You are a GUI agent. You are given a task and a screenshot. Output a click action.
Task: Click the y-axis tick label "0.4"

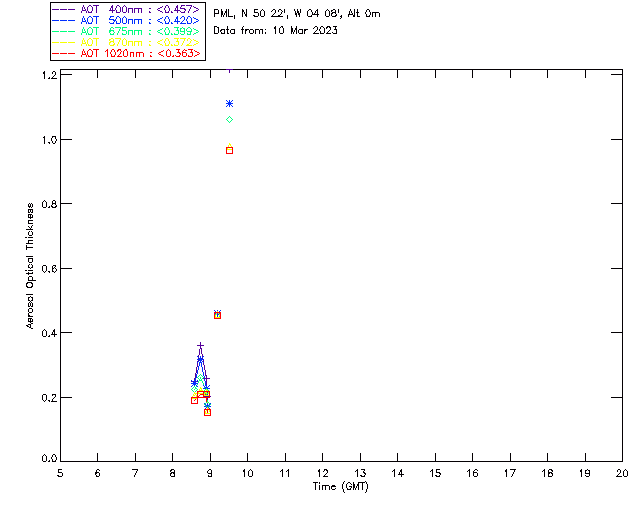point(49,333)
